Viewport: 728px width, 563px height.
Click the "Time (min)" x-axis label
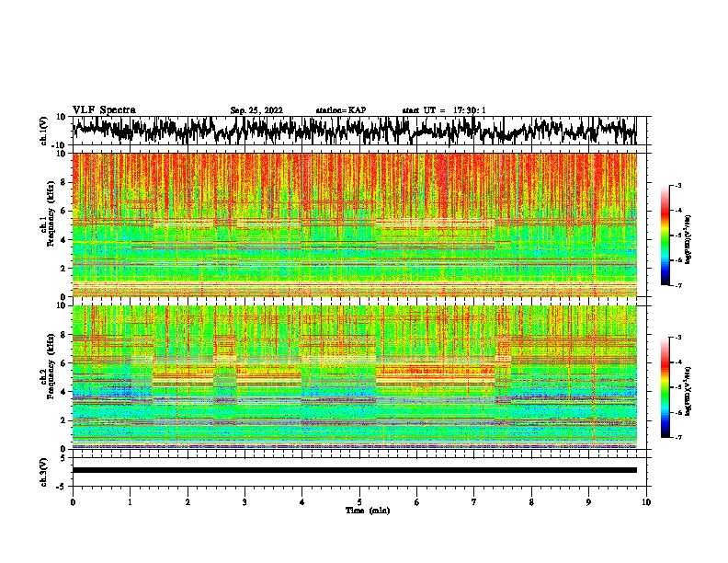click(x=368, y=511)
